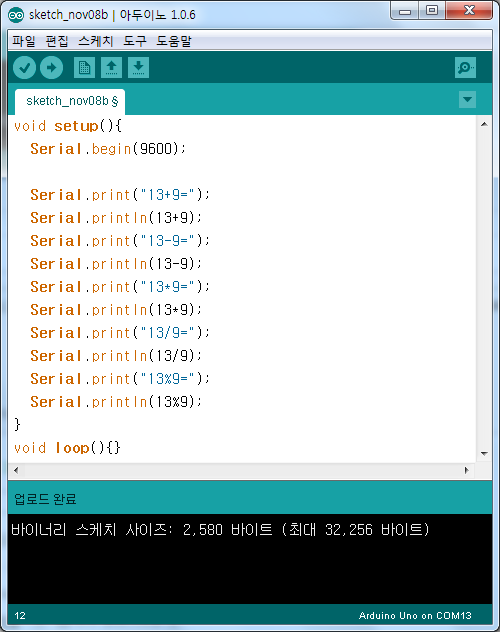The image size is (500, 632).
Task: Close the Arduino window
Action: tap(469, 10)
